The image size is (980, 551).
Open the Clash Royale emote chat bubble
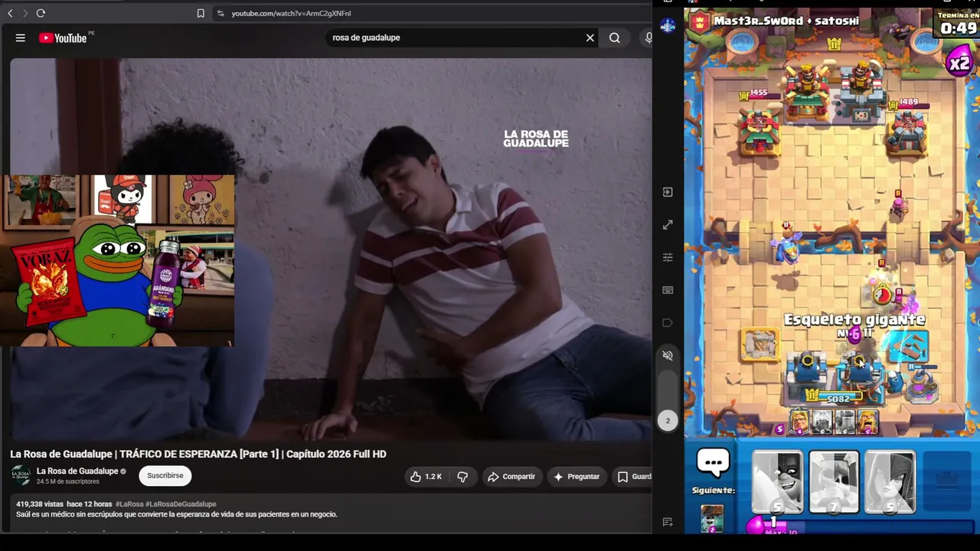[713, 463]
